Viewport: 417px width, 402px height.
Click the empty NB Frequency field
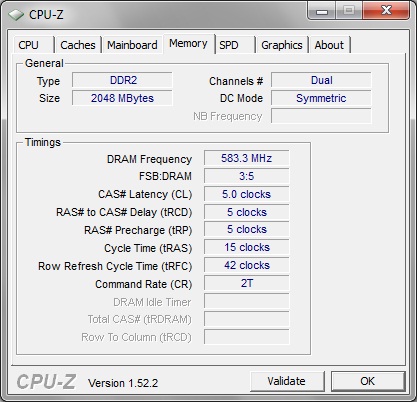(x=321, y=116)
